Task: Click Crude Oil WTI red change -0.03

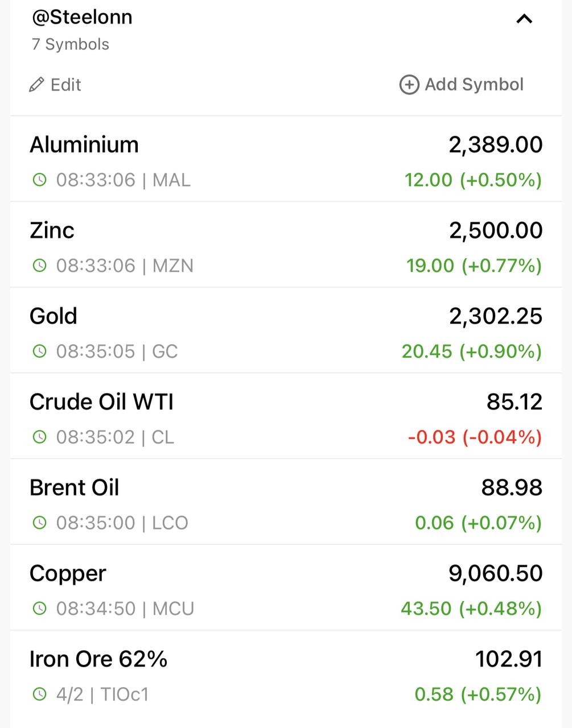Action: 432,437
